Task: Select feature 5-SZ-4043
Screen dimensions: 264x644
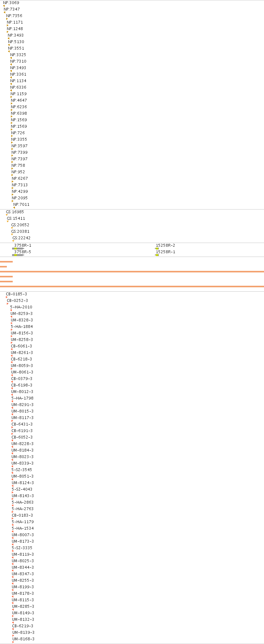Action: 22,489
